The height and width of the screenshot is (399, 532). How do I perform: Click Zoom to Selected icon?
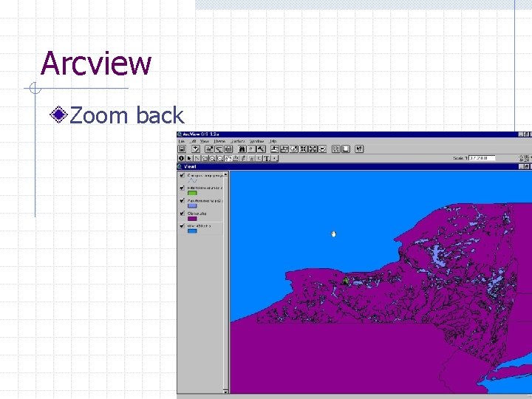pyautogui.click(x=294, y=149)
